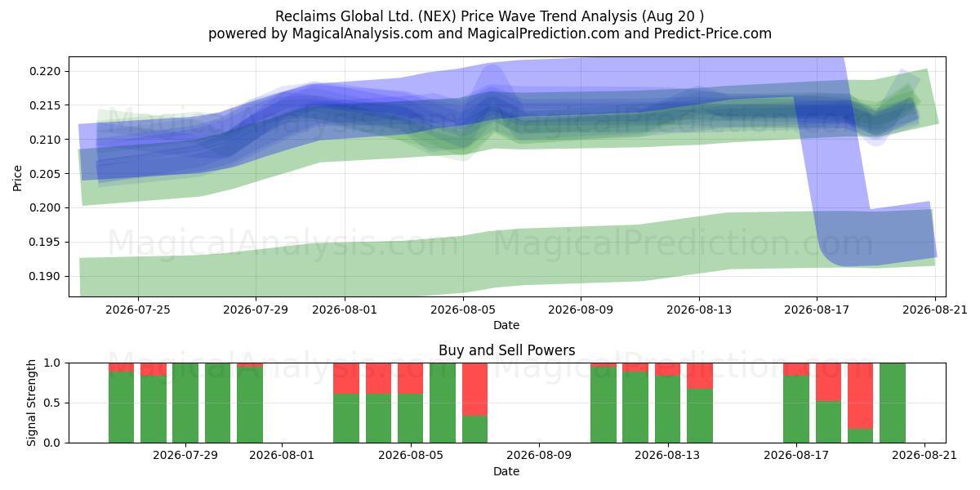Click the 'Date' label under Buy and Sell Powers

click(506, 471)
